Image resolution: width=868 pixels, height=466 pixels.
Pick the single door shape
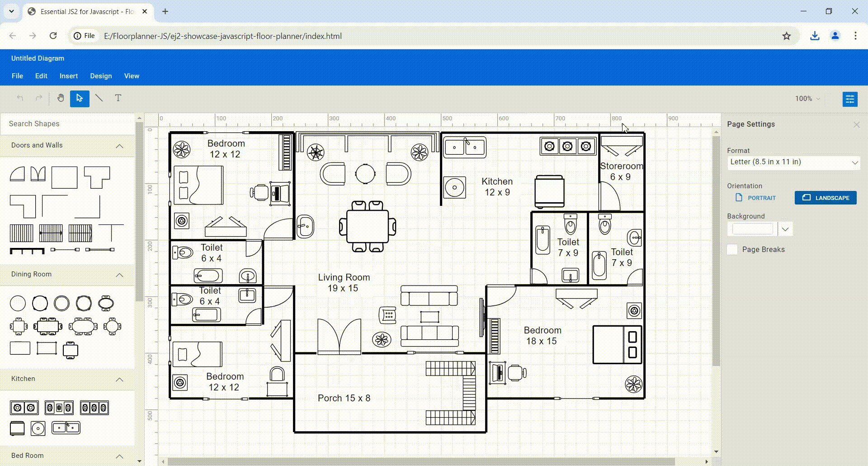pyautogui.click(x=17, y=174)
